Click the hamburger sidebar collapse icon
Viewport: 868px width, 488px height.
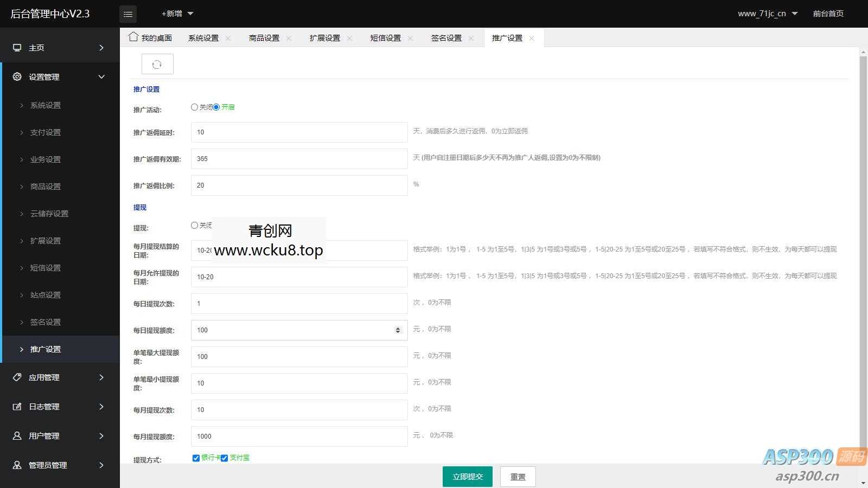click(x=128, y=14)
